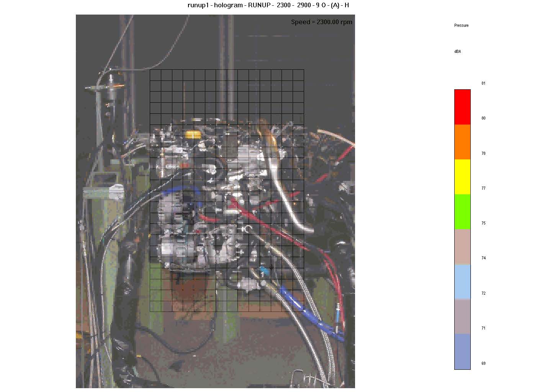This screenshot has width=537, height=392.
Task: Click the yellow oil filler cap in the photo
Action: (x=193, y=134)
